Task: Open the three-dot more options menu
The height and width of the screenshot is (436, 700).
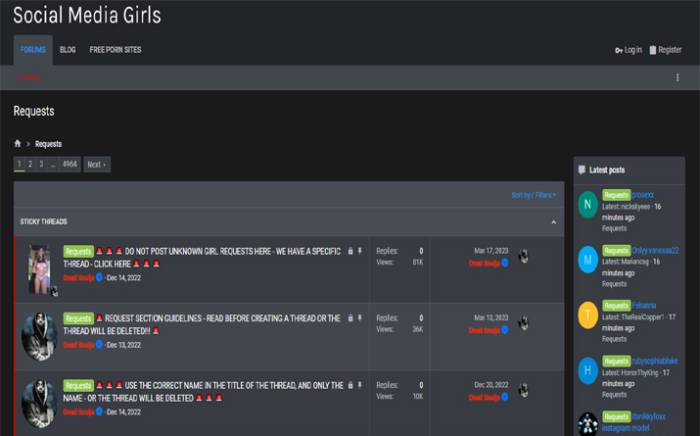Action: pyautogui.click(x=677, y=78)
